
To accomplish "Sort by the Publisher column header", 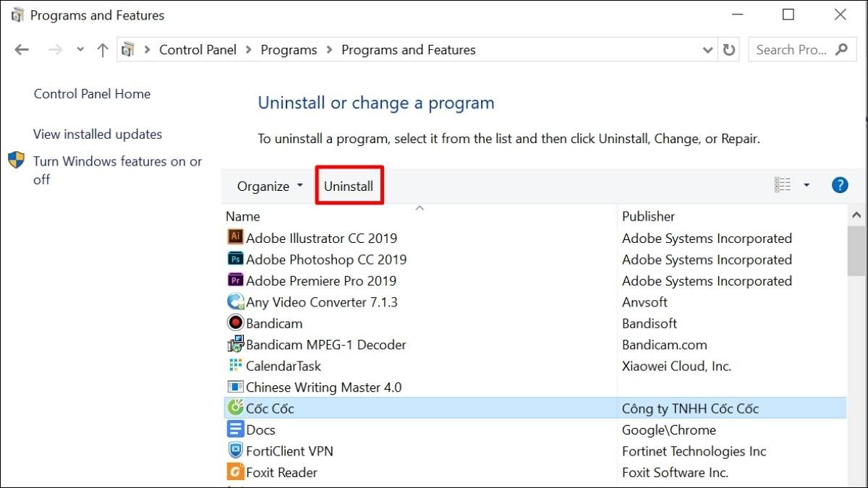I will pos(648,215).
